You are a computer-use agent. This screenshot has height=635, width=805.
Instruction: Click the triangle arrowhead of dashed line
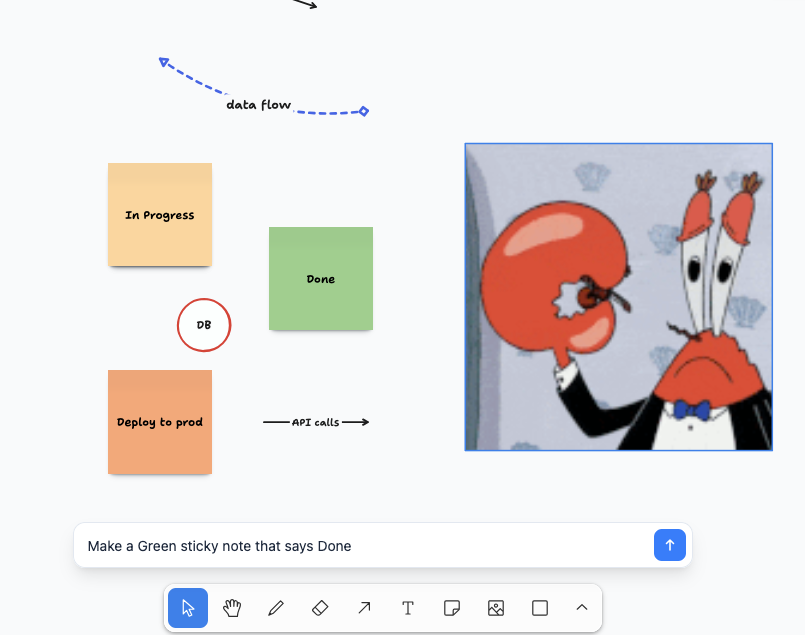(x=164, y=62)
